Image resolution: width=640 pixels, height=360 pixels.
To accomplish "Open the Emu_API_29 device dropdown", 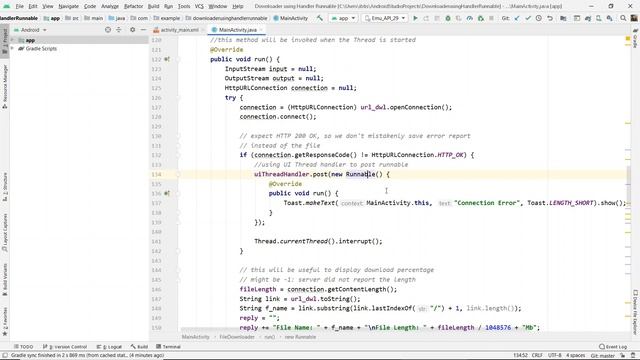I will point(385,18).
